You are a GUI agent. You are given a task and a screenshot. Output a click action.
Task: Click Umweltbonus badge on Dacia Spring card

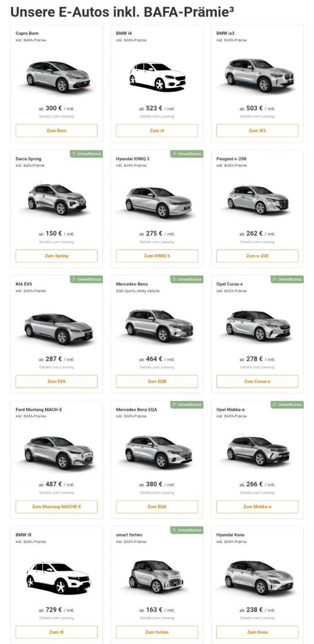[x=86, y=154]
